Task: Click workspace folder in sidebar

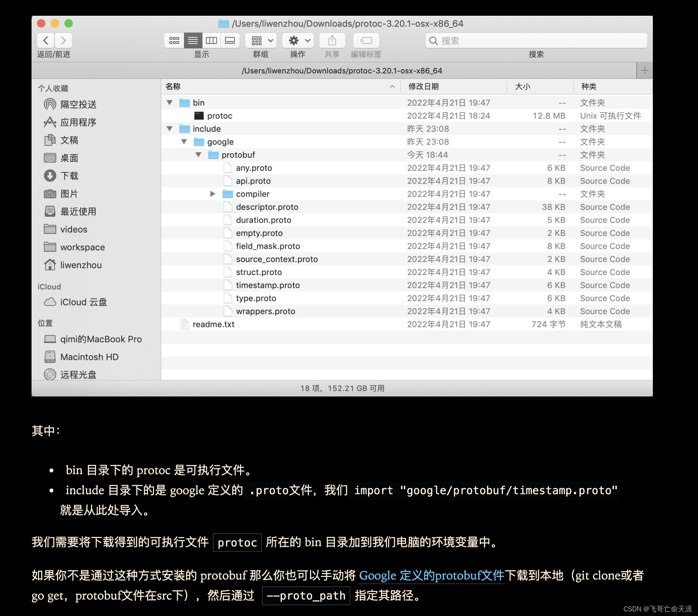Action: tap(82, 247)
